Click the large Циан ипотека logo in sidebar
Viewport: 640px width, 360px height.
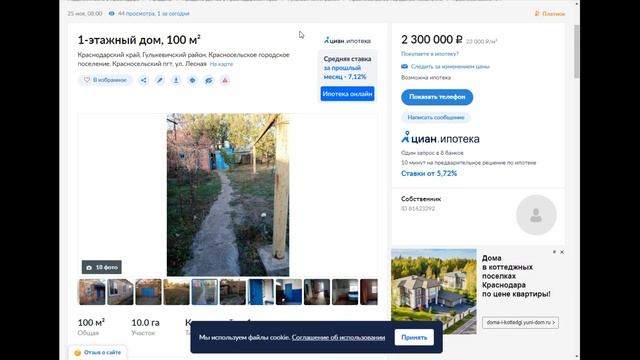click(440, 138)
